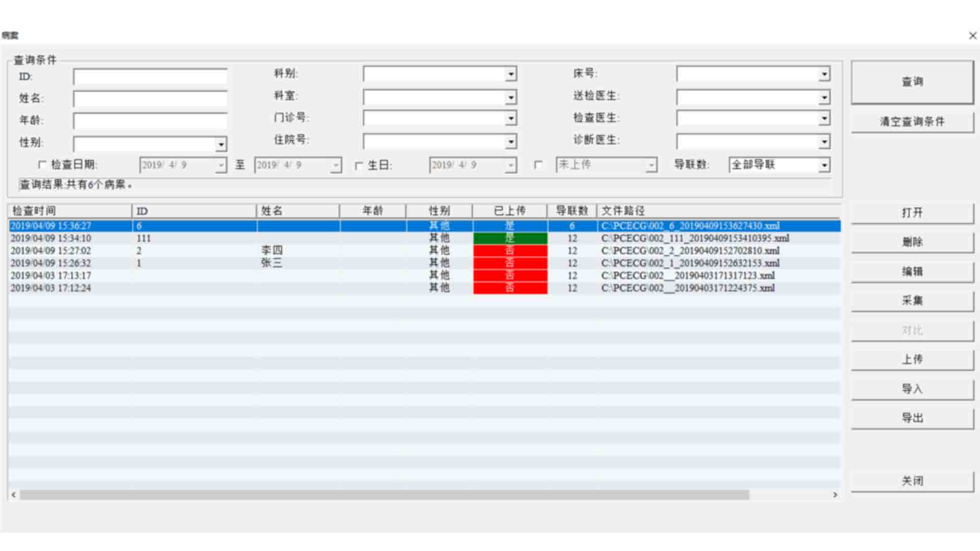
Task: Click the 编辑 button
Action: coord(912,271)
